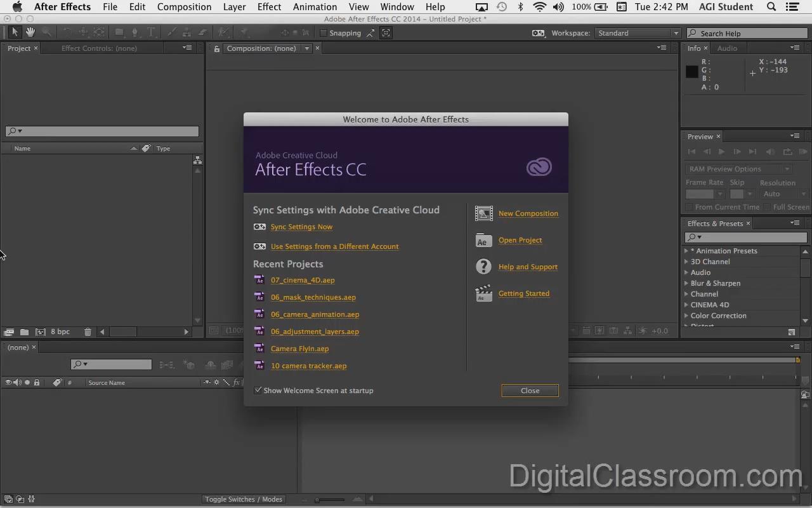The image size is (812, 508).
Task: Open the Animation menu
Action: coord(315,7)
